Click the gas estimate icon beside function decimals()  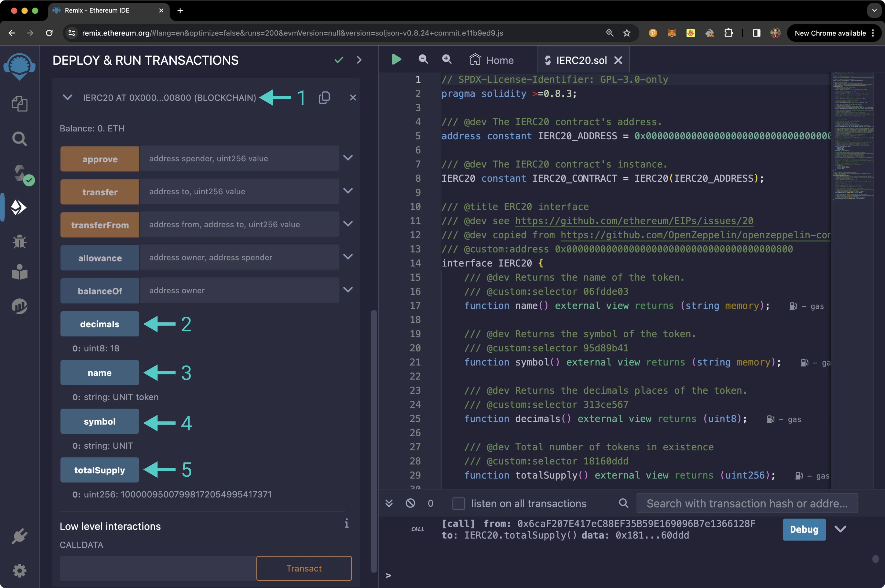click(x=770, y=419)
